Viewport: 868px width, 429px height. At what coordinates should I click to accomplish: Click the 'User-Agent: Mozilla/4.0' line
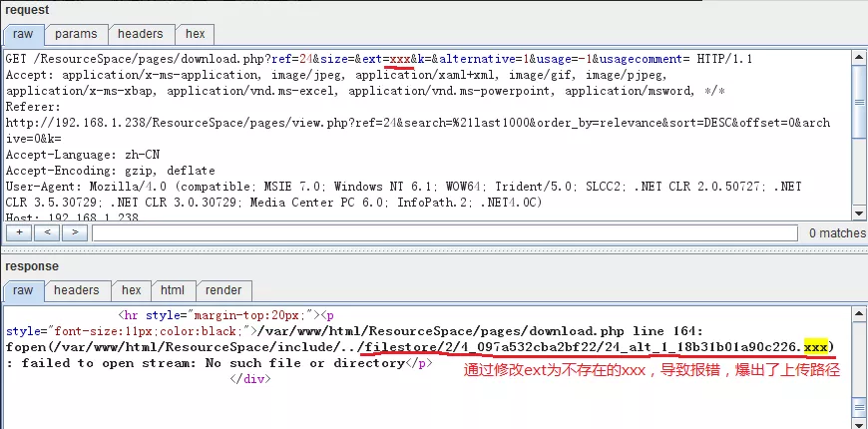[x=403, y=187]
